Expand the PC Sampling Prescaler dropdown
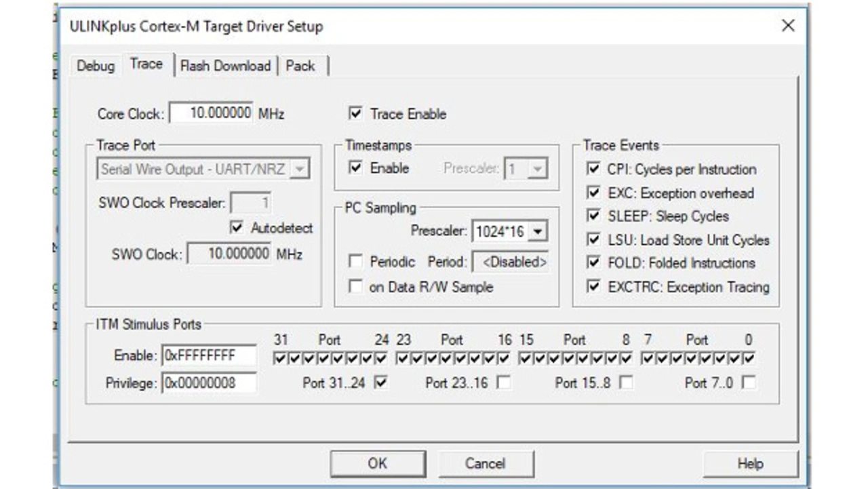The image size is (868, 489). click(x=538, y=232)
